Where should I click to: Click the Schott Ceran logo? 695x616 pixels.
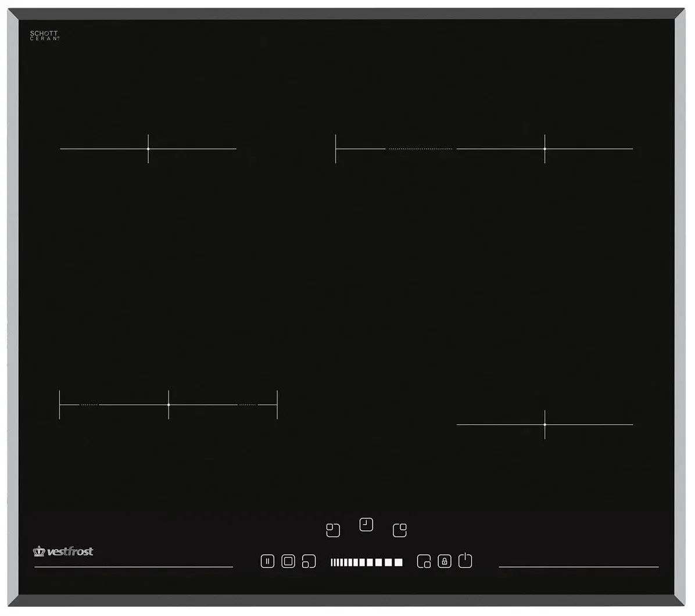point(44,35)
